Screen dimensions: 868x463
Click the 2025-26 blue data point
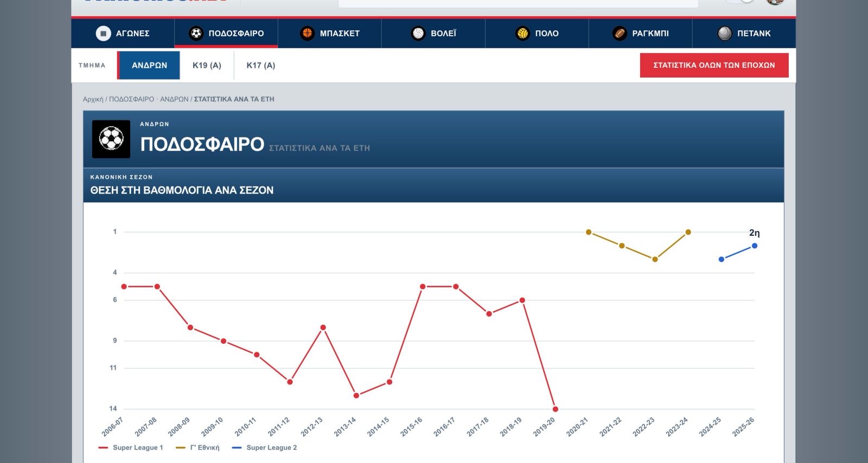tap(755, 246)
